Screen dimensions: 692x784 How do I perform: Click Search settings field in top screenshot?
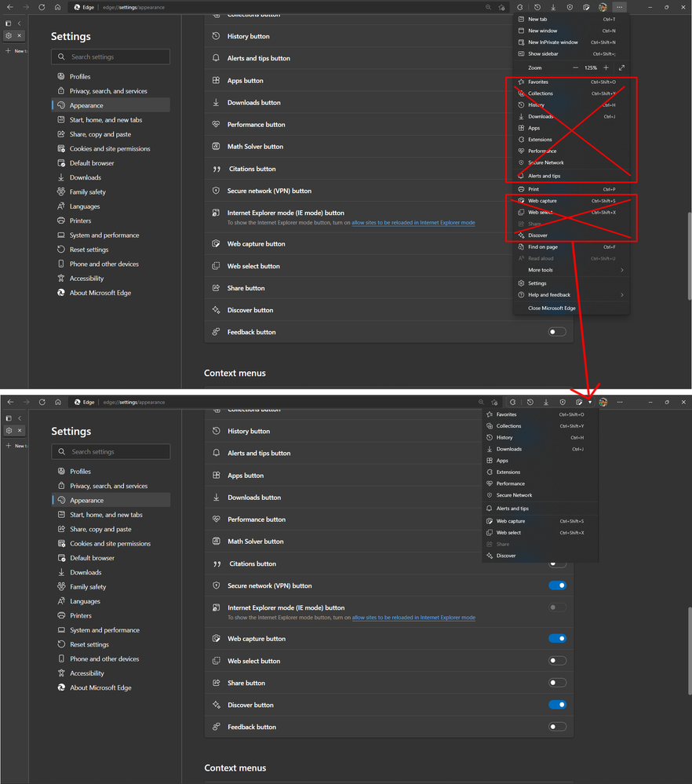111,57
